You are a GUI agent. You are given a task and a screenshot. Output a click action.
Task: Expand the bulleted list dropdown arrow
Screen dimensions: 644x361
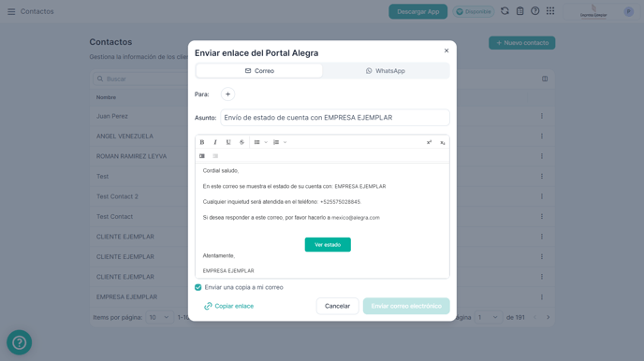click(266, 142)
